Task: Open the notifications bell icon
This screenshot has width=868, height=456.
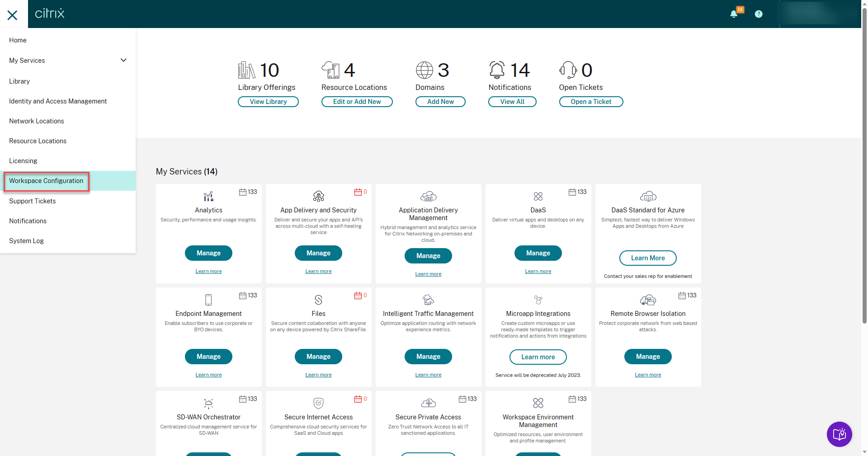Action: pos(734,14)
